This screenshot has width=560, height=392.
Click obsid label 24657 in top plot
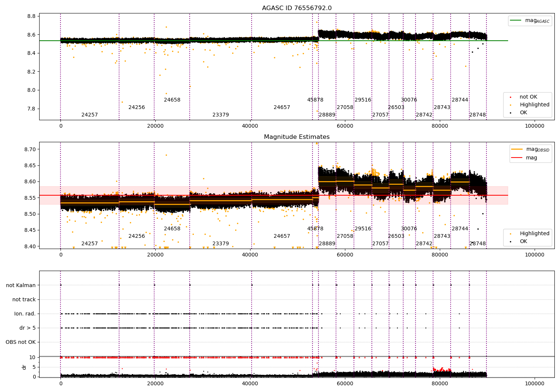(x=282, y=107)
